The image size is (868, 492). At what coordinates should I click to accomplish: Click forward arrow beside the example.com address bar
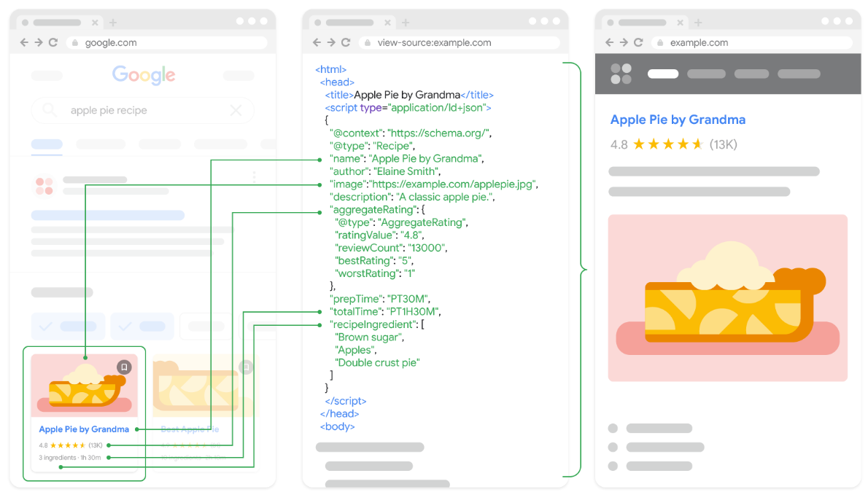click(x=624, y=43)
